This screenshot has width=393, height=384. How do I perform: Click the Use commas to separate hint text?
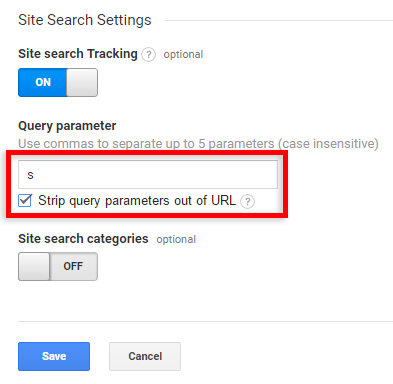click(x=198, y=144)
